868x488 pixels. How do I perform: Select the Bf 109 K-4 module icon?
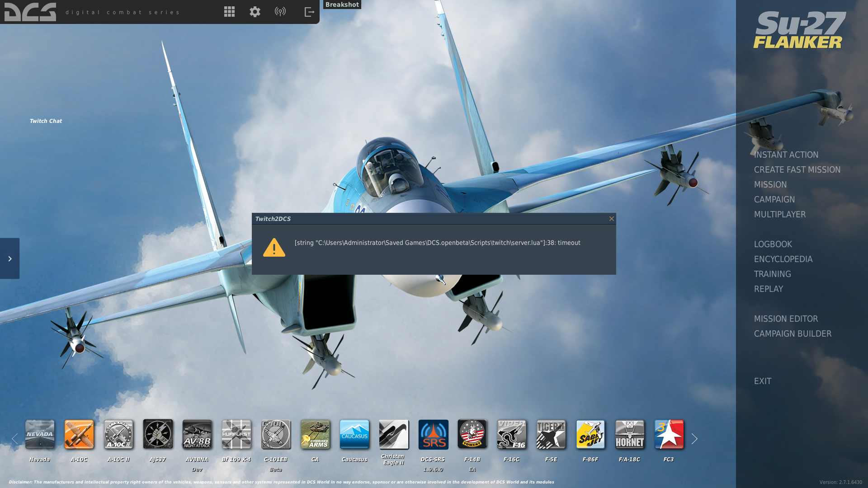236,434
